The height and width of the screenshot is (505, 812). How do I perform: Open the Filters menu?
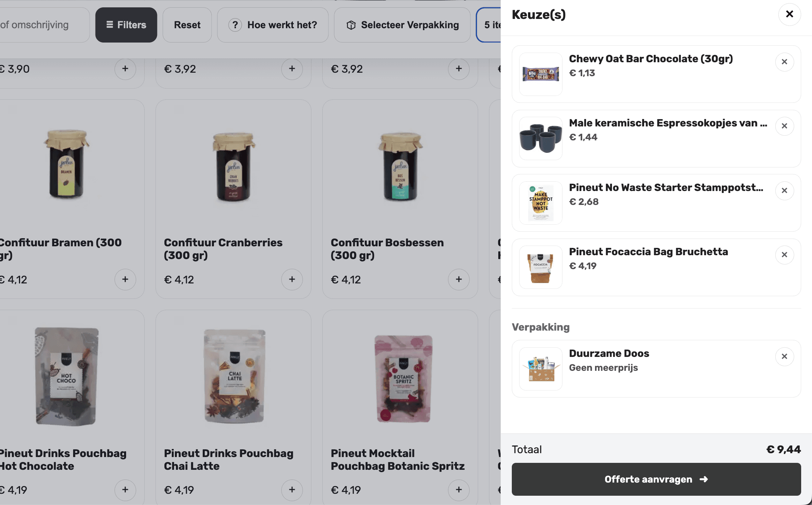coord(126,25)
